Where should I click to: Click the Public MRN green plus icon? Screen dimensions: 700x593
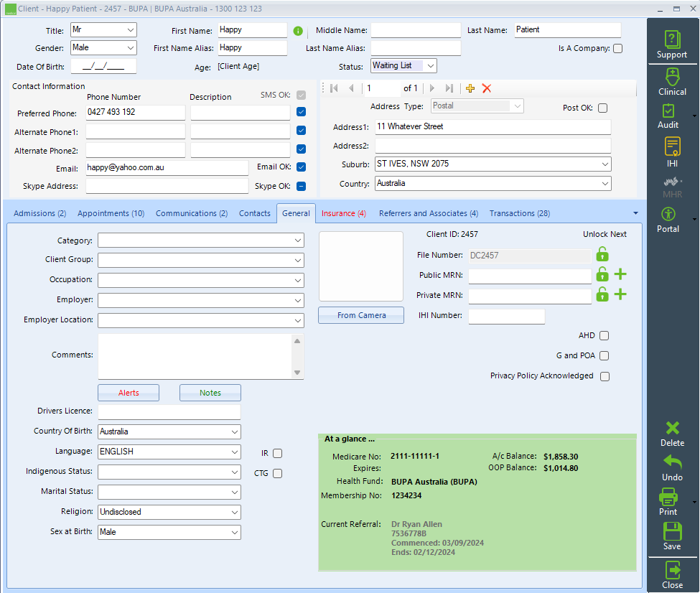(620, 274)
